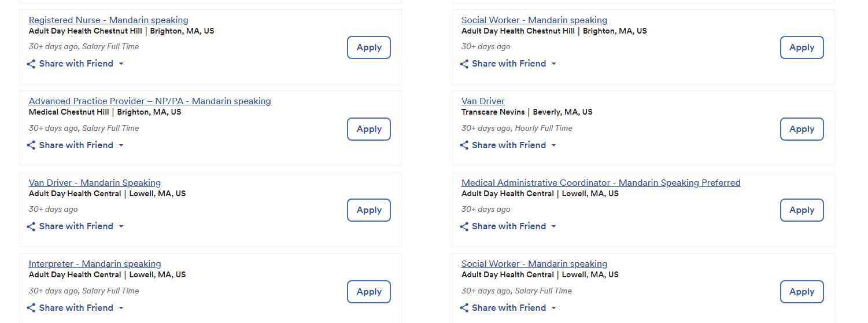Image resolution: width=868 pixels, height=323 pixels.
Task: Expand Share with Friend arrow under Interpreter listing
Action: coord(121,308)
